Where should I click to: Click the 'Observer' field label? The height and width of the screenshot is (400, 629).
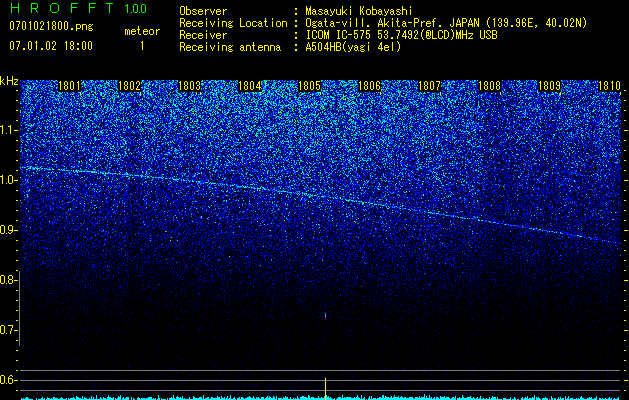(203, 11)
